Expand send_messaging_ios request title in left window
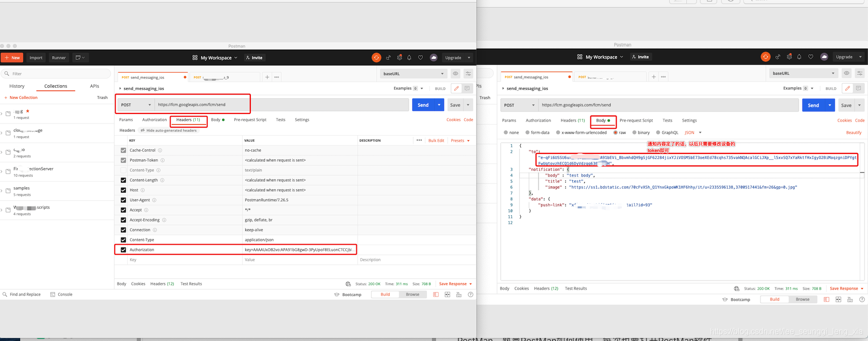The image size is (868, 341). pos(120,88)
